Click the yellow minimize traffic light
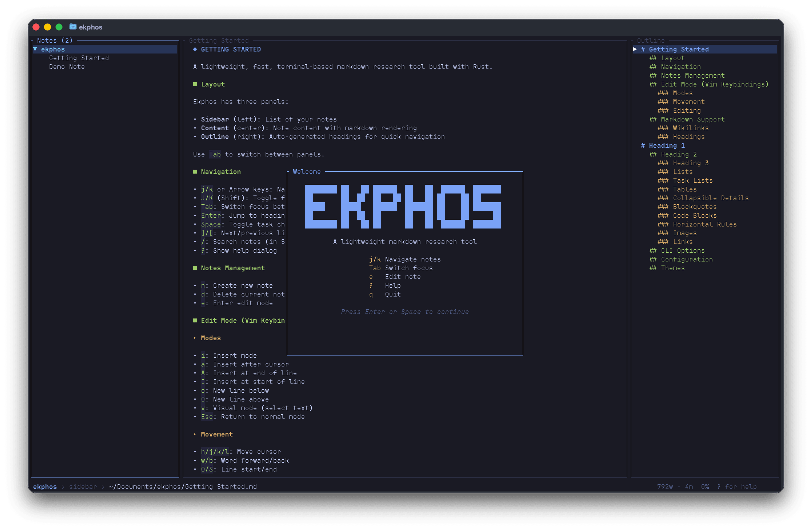 point(47,26)
